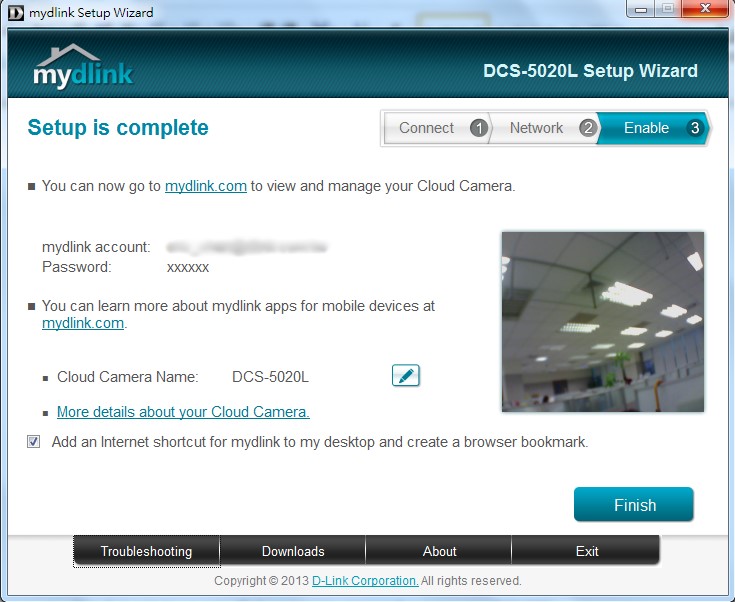Open mydlink.com link in first bullet
735x602 pixels.
(206, 186)
